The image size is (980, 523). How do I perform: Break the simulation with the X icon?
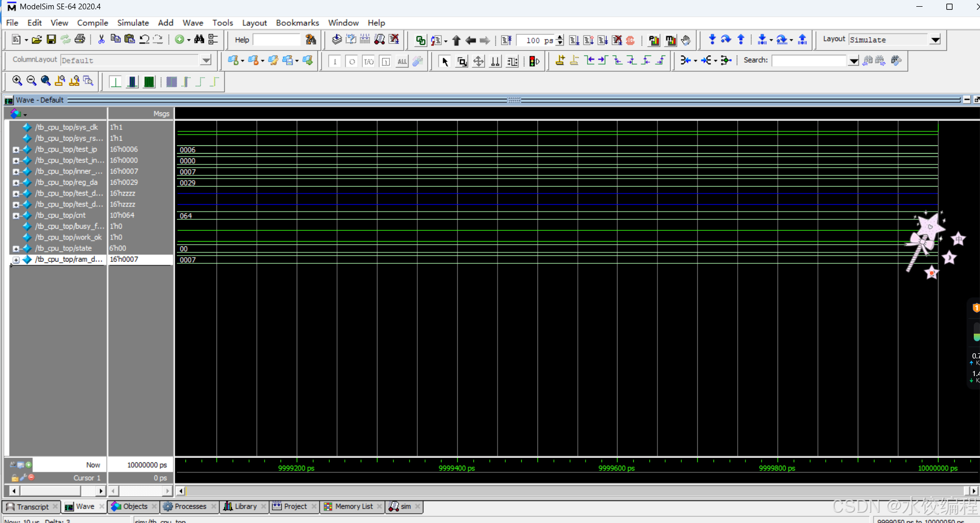[617, 40]
